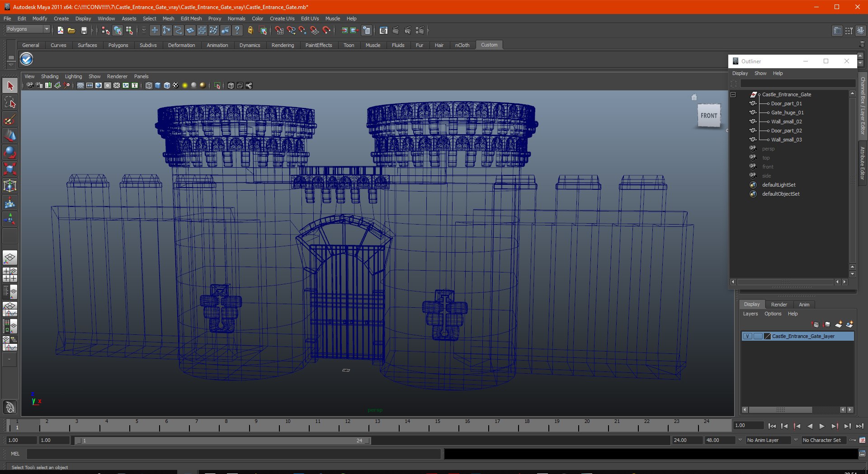868x474 pixels.
Task: Toggle use all lights yellow sphere icon
Action: coord(185,85)
